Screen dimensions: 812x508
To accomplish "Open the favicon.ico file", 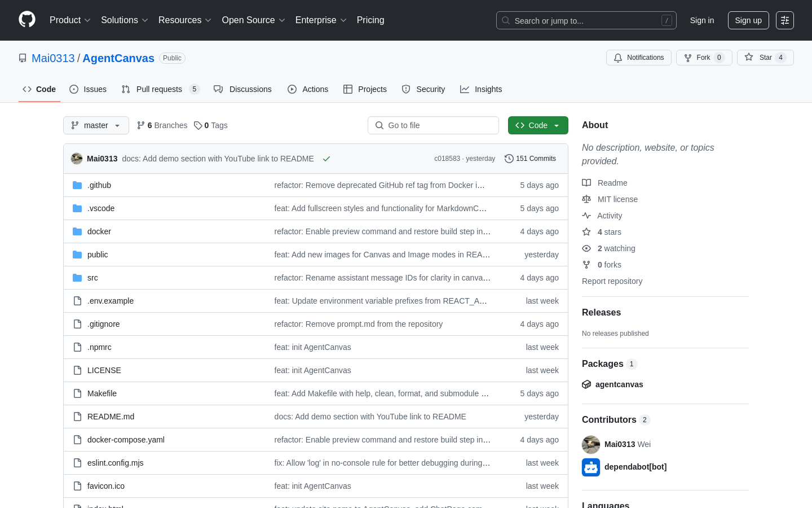I will coord(106,486).
